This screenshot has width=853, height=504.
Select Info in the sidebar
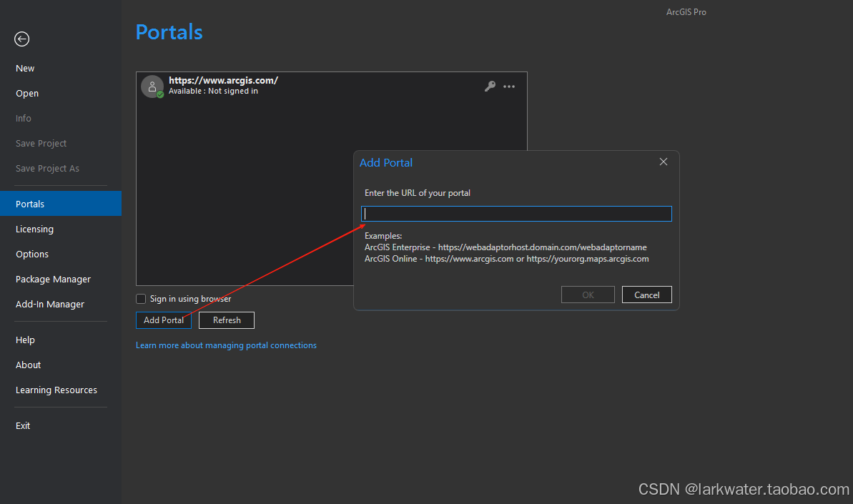coord(24,118)
